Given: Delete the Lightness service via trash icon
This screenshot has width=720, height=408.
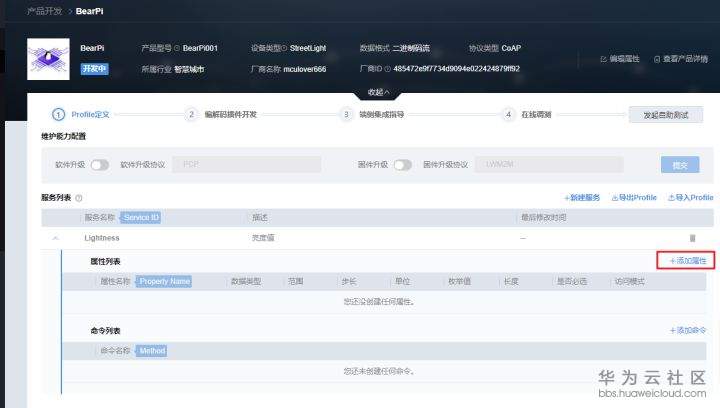Looking at the screenshot, I should pos(692,238).
